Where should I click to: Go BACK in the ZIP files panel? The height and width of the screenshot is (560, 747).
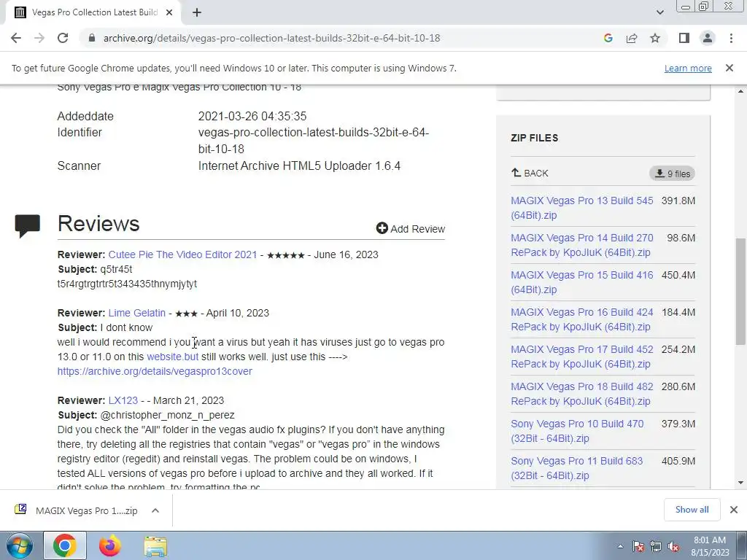click(x=530, y=173)
